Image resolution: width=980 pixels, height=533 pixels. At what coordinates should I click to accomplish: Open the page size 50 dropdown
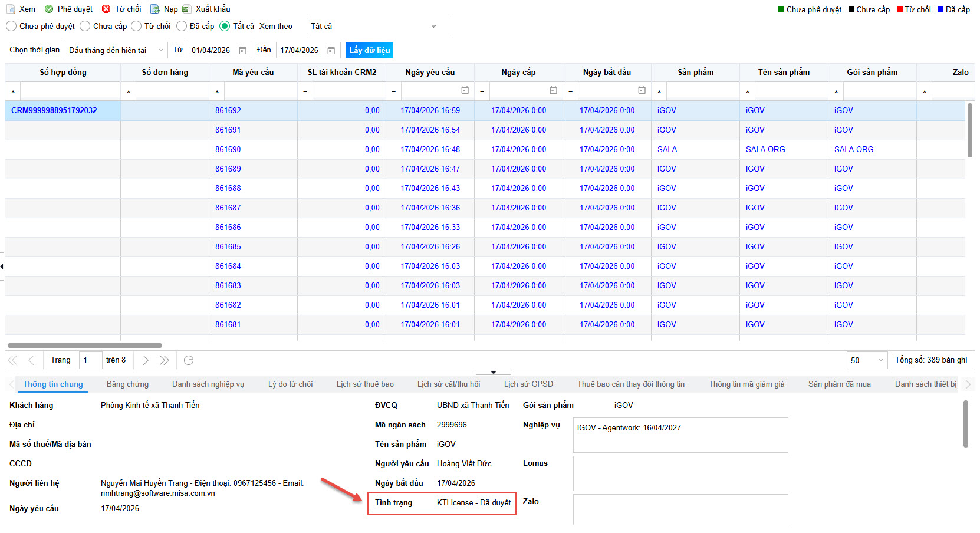click(x=866, y=360)
